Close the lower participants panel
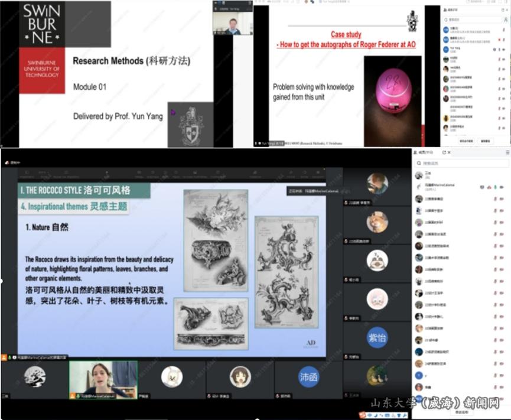The width and height of the screenshot is (511, 420). pos(449,152)
